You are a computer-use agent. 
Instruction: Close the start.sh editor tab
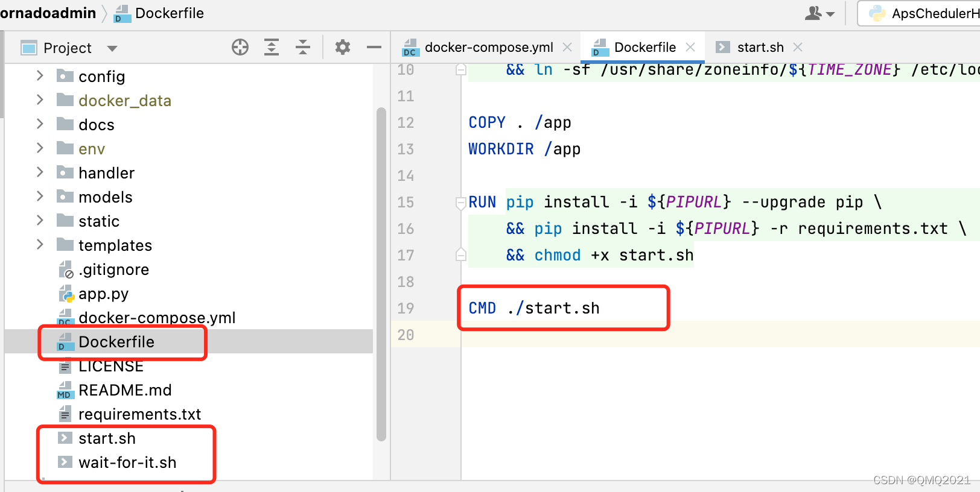(x=798, y=47)
